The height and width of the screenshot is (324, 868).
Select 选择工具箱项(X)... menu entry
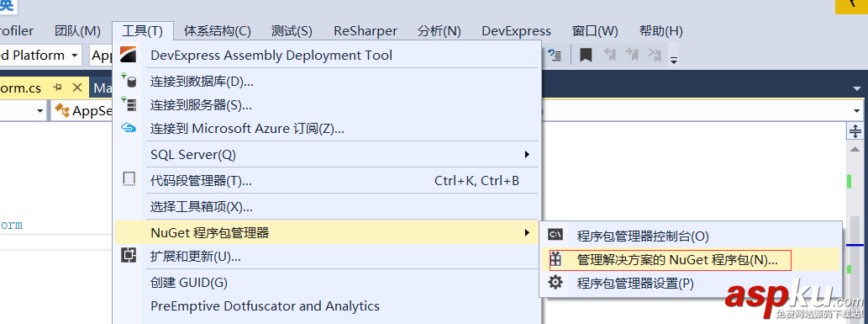click(327, 207)
